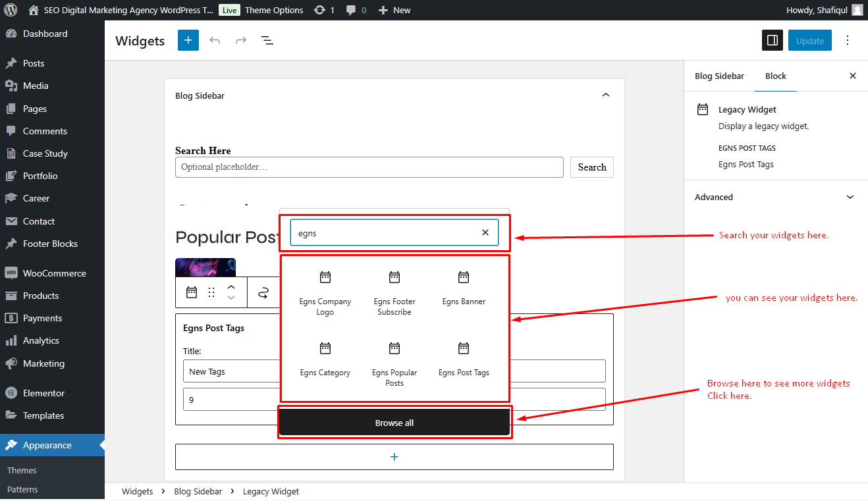868x501 pixels.
Task: Move block up with the arrow
Action: point(231,287)
